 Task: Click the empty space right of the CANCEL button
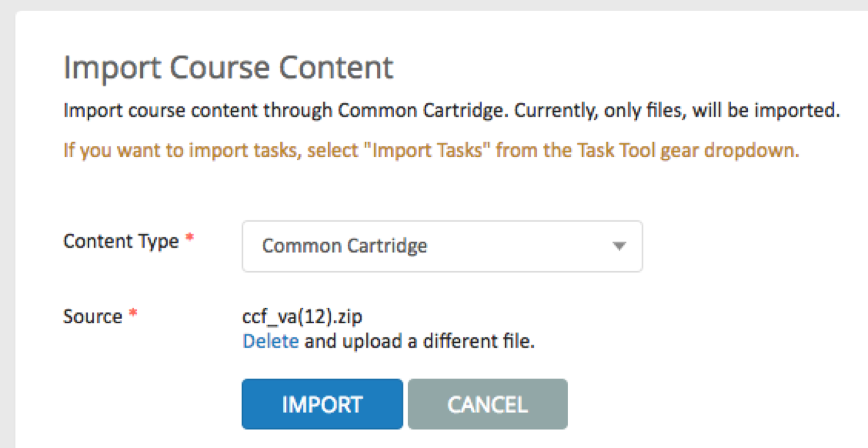tap(713, 404)
